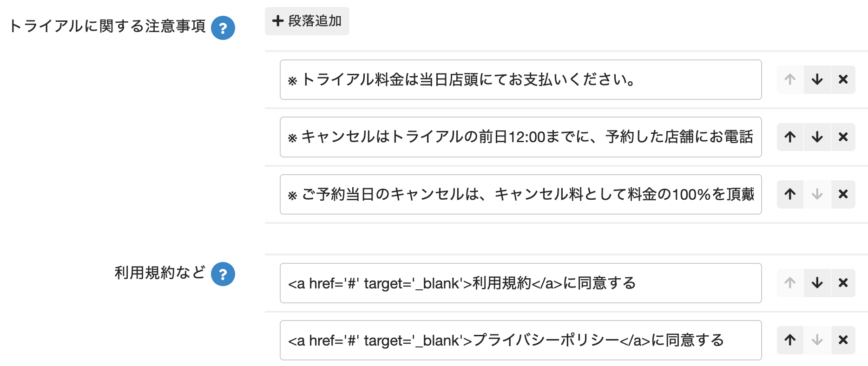Click help icon beside 利用規約など
This screenshot has height=366, width=868.
pyautogui.click(x=223, y=274)
